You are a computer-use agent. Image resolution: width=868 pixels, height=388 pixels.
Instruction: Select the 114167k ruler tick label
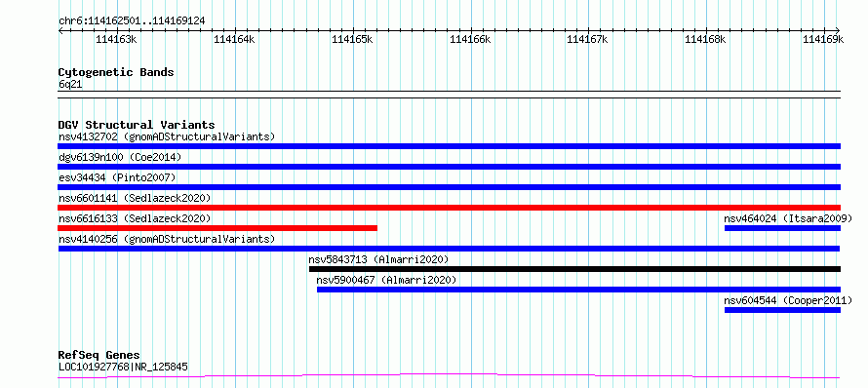point(588,39)
